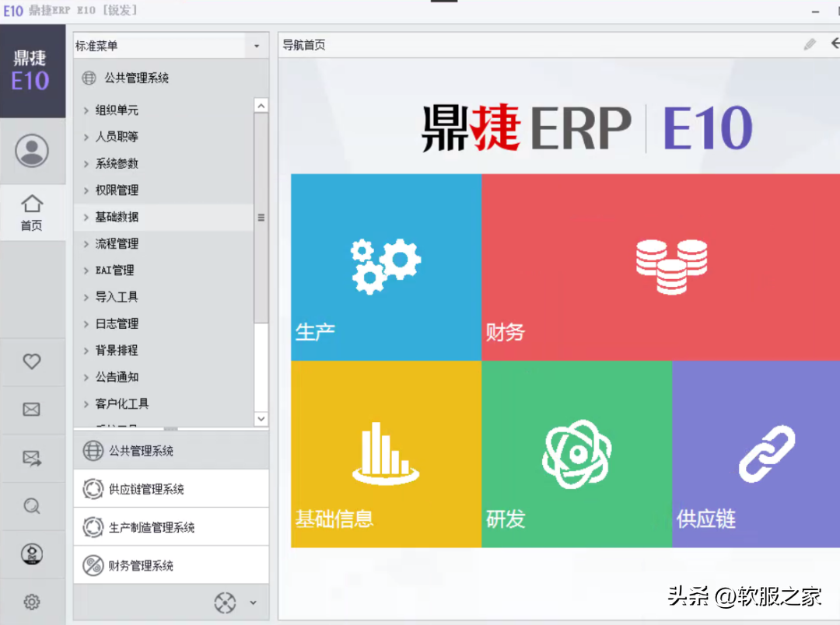The height and width of the screenshot is (625, 840).
Task: Expand the 基础数据 tree node
Action: [86, 218]
